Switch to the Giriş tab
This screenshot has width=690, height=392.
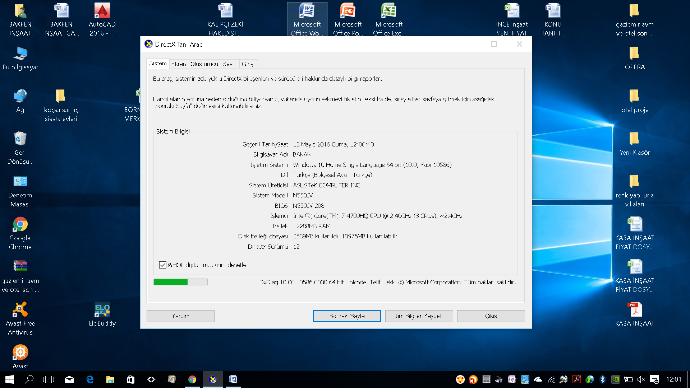pos(248,64)
